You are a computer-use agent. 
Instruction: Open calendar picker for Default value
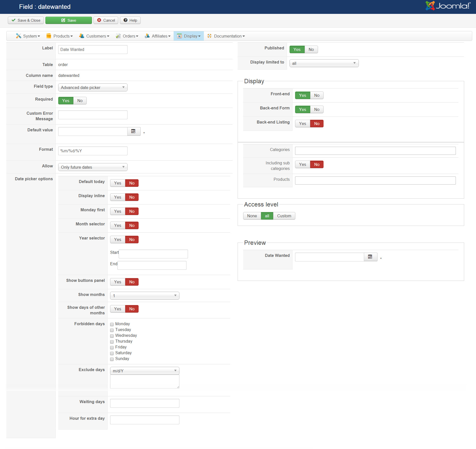point(134,131)
